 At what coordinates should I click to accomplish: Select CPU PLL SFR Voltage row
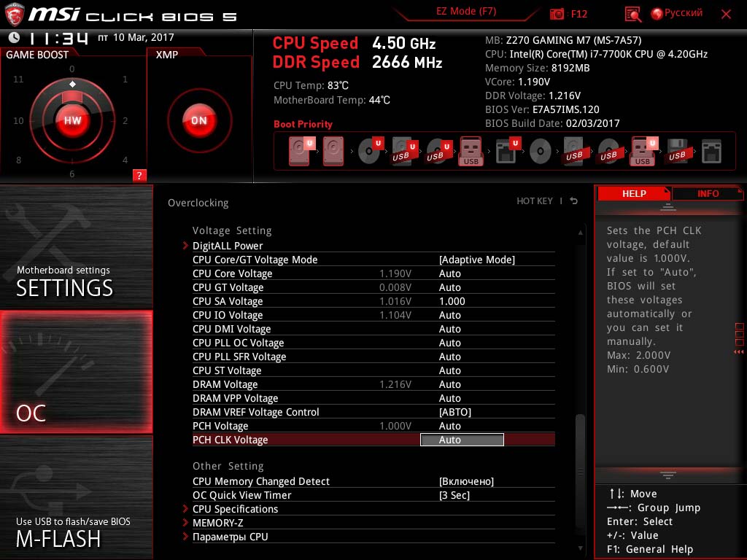point(373,357)
